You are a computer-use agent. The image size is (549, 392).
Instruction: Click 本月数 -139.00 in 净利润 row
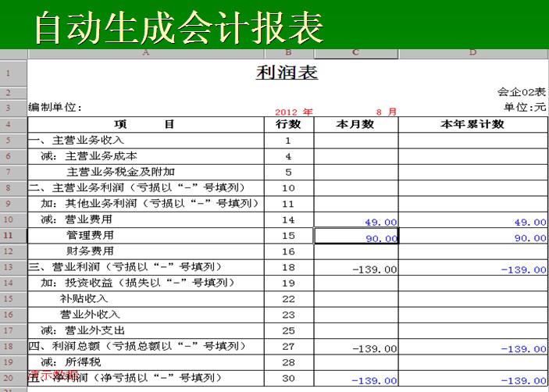coord(375,381)
